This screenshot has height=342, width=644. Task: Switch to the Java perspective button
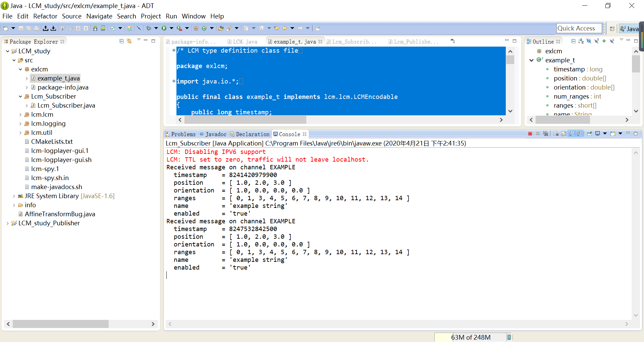tap(630, 28)
